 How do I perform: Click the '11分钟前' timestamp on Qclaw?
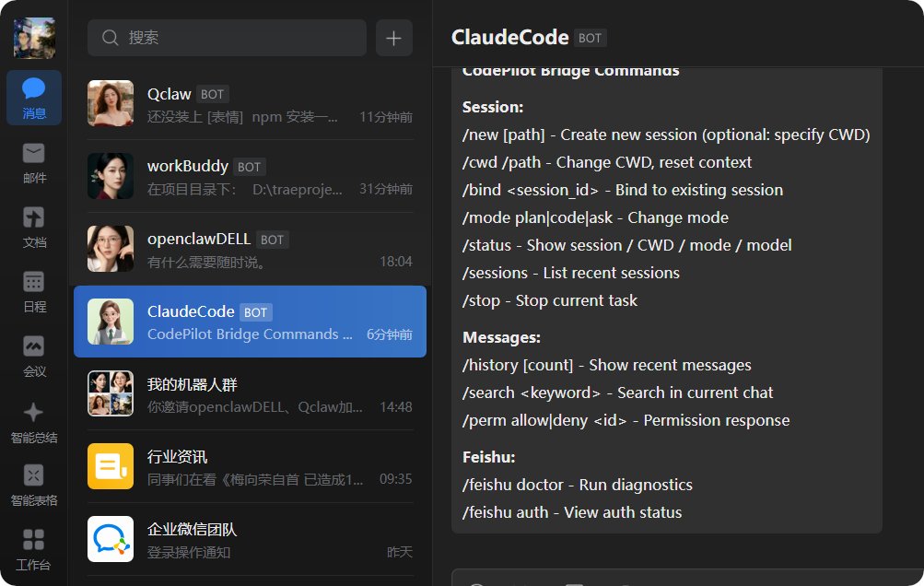(x=386, y=117)
